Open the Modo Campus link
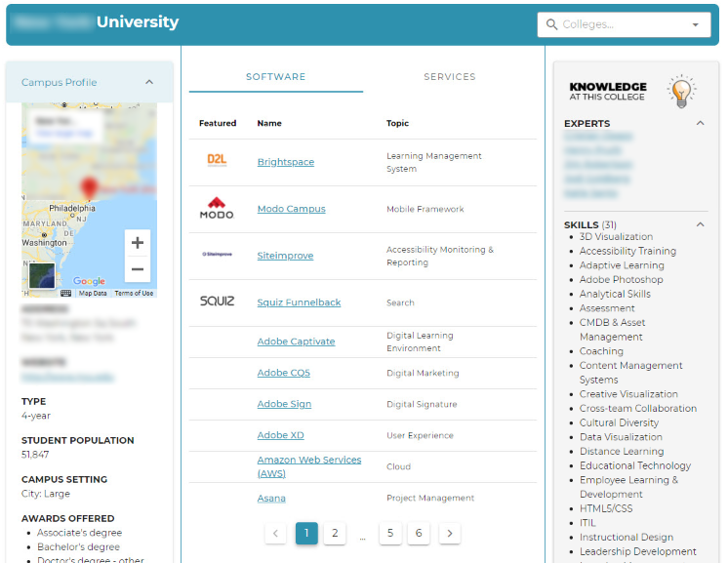728x563 pixels. click(292, 209)
